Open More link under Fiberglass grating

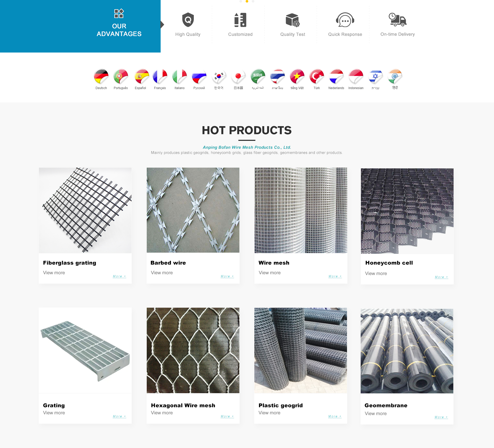click(119, 276)
